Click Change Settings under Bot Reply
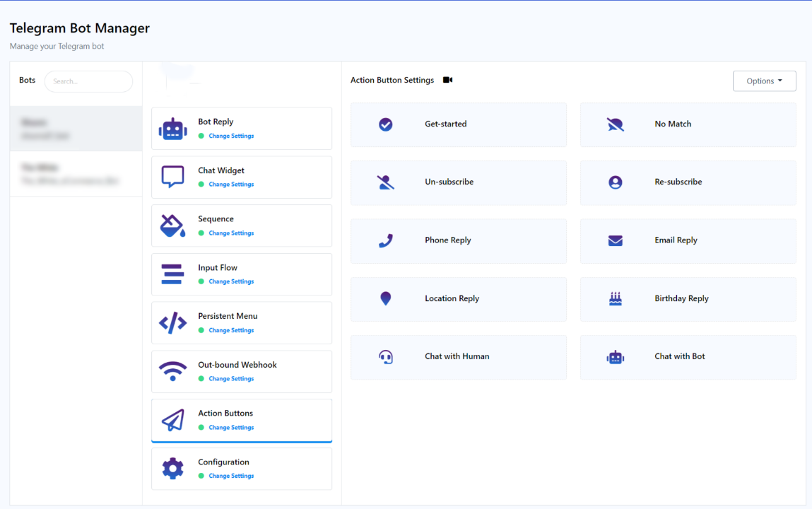812x509 pixels. pyautogui.click(x=231, y=136)
